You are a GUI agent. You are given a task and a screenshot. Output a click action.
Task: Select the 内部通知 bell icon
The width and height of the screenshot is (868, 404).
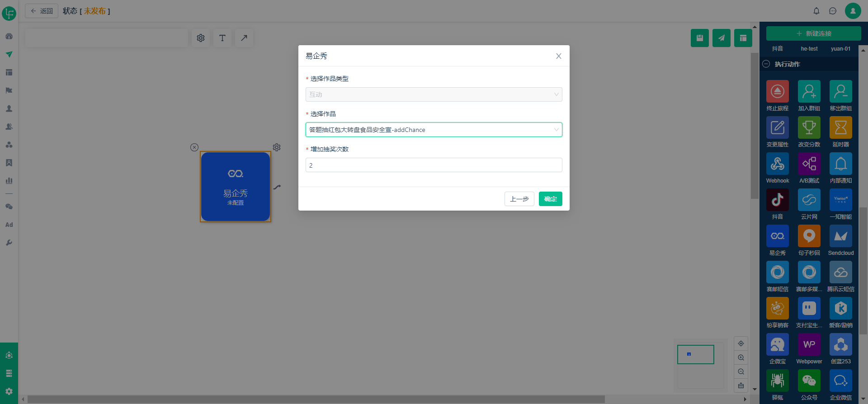pos(840,164)
